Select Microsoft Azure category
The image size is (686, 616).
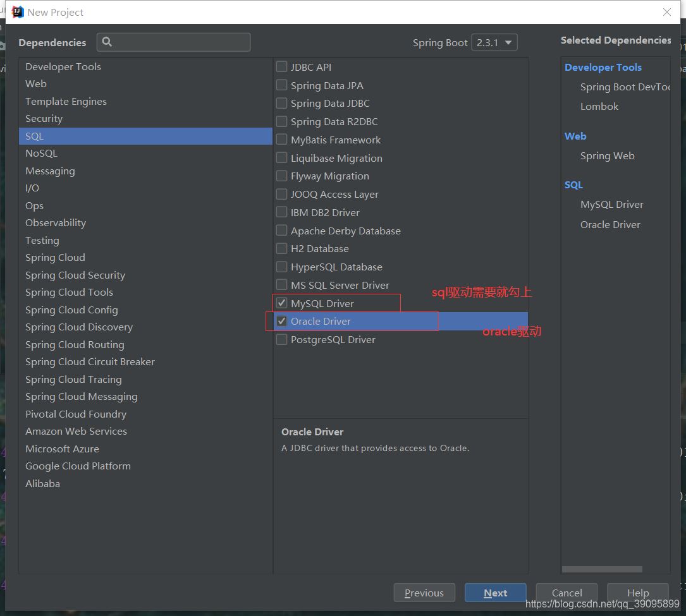click(x=145, y=449)
